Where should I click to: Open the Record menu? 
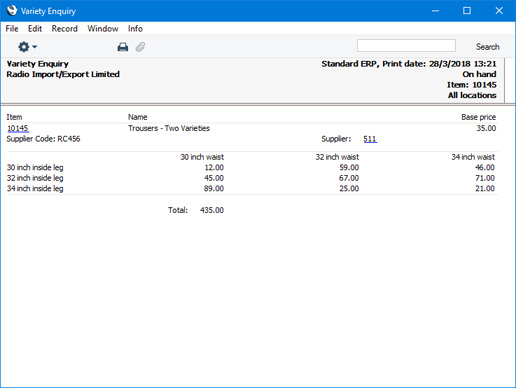click(x=65, y=29)
